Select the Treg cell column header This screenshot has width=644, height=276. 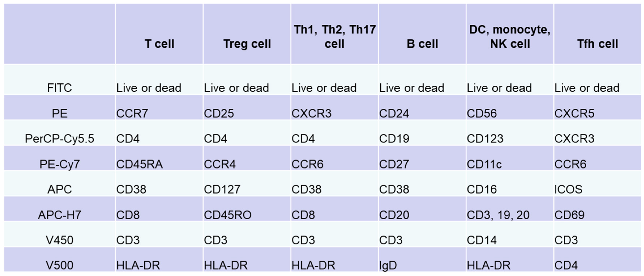point(247,44)
